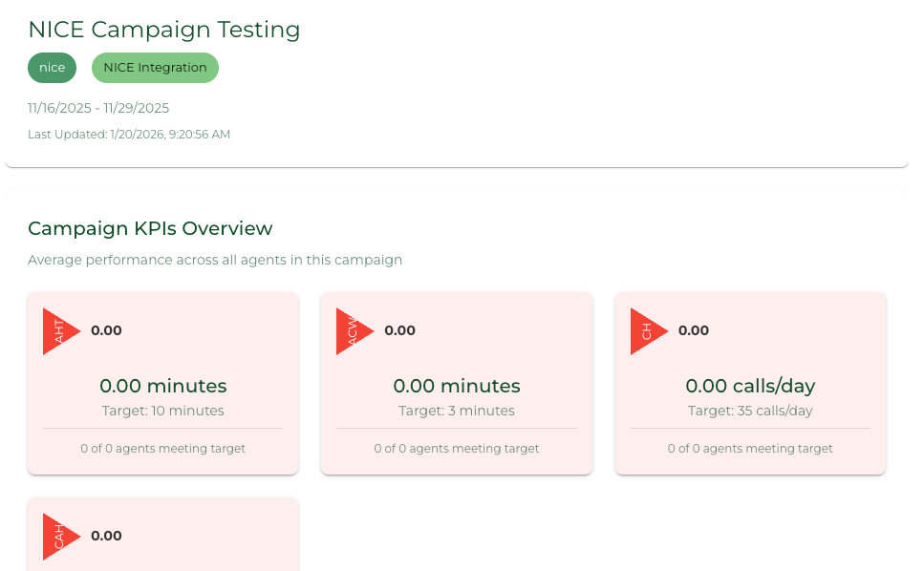Click the 0.00 minutes value on the ACW card
The image size is (924, 571).
[x=456, y=386]
